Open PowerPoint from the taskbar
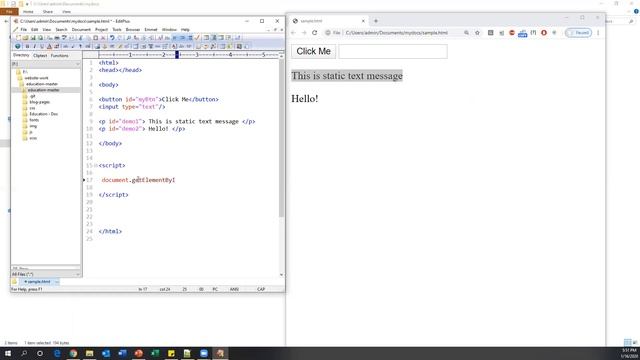Image resolution: width=640 pixels, height=360 pixels. [138, 353]
